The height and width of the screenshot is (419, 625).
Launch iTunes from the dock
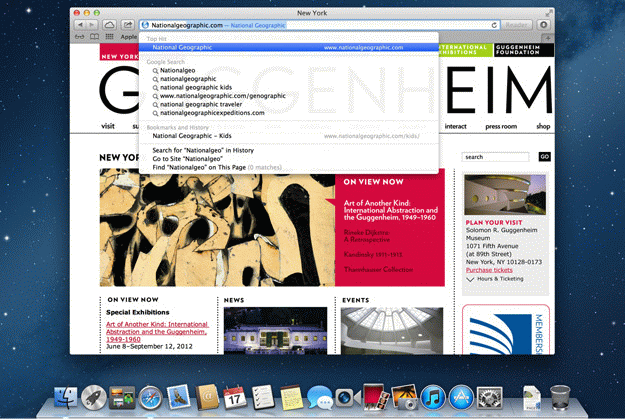pos(433,397)
